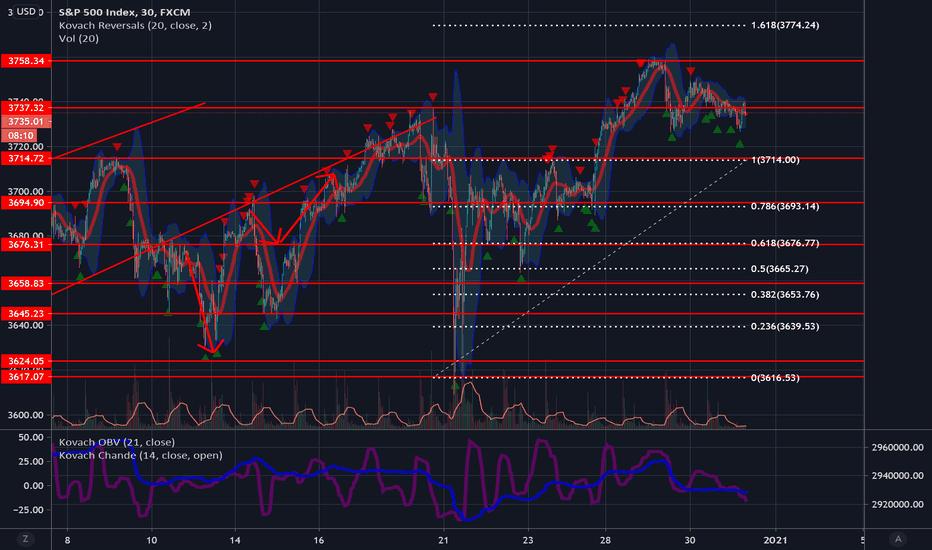Click the 2940000.00 OBV scale value
Screen dimensions: 932x550
pos(898,476)
